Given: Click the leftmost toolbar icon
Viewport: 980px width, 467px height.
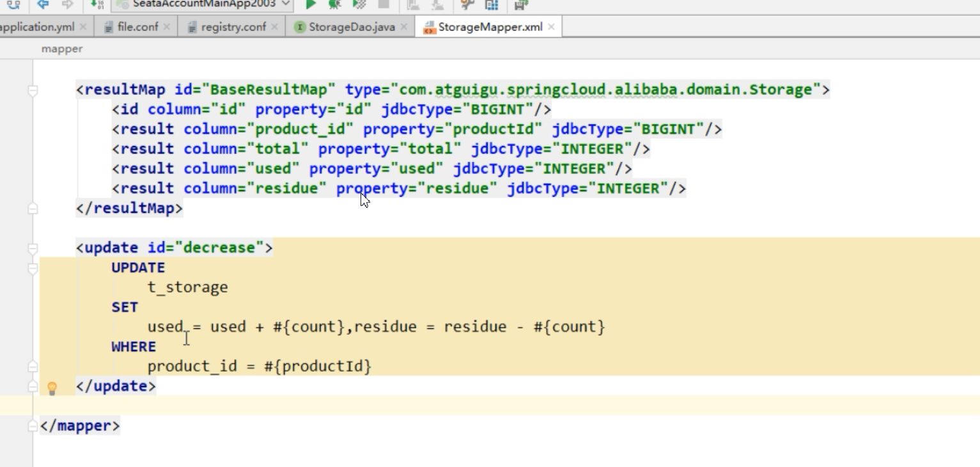Looking at the screenshot, I should tap(13, 4).
